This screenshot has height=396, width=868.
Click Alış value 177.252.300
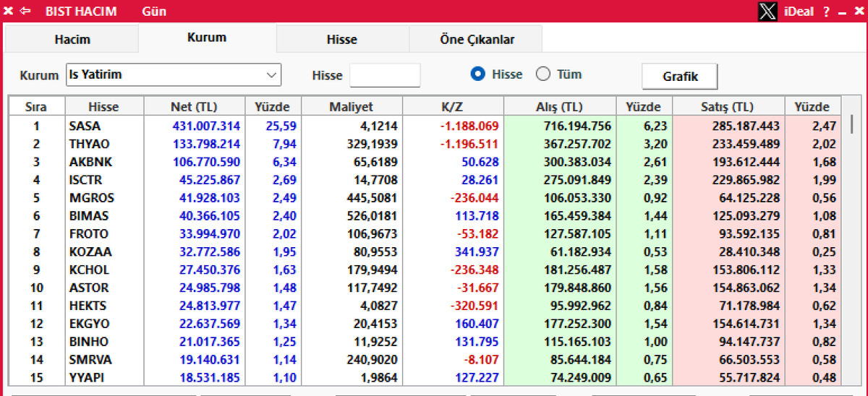click(577, 324)
